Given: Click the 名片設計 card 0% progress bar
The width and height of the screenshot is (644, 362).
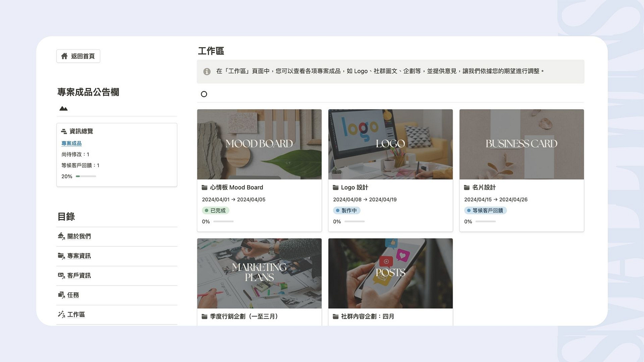Looking at the screenshot, I should tap(486, 221).
